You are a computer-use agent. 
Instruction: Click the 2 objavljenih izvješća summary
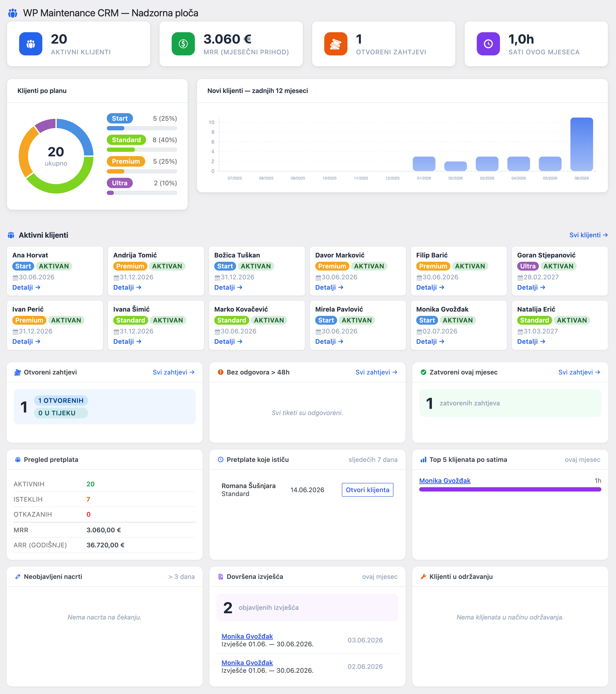307,607
